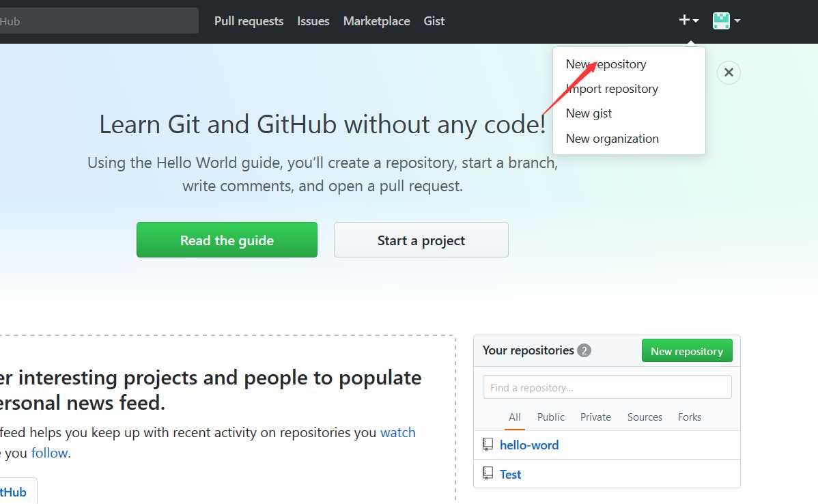Viewport: 818px width, 504px height.
Task: Click the hello-word repository book icon
Action: point(488,445)
